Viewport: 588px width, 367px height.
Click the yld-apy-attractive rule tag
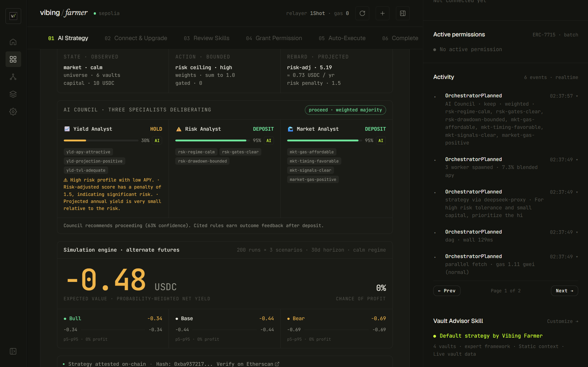[x=88, y=152]
